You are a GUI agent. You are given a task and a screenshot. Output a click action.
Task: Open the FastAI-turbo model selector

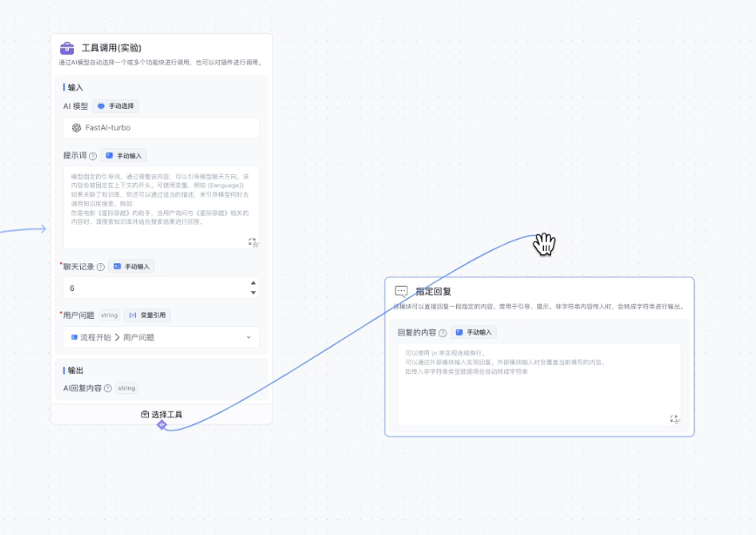point(161,128)
